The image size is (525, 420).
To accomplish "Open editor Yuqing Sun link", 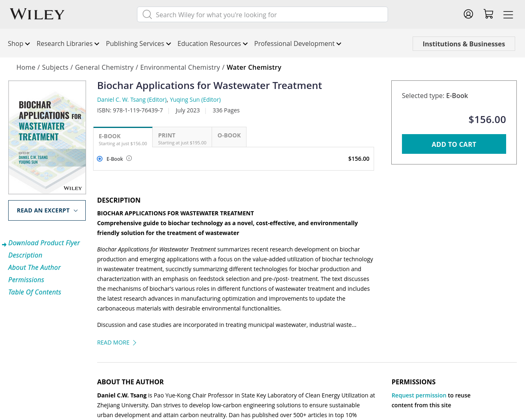I will [195, 100].
